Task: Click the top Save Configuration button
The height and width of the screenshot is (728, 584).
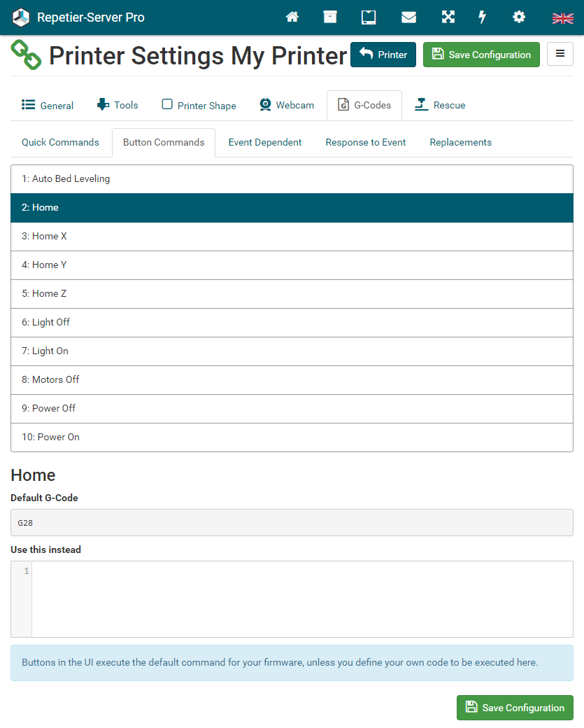Action: point(481,55)
